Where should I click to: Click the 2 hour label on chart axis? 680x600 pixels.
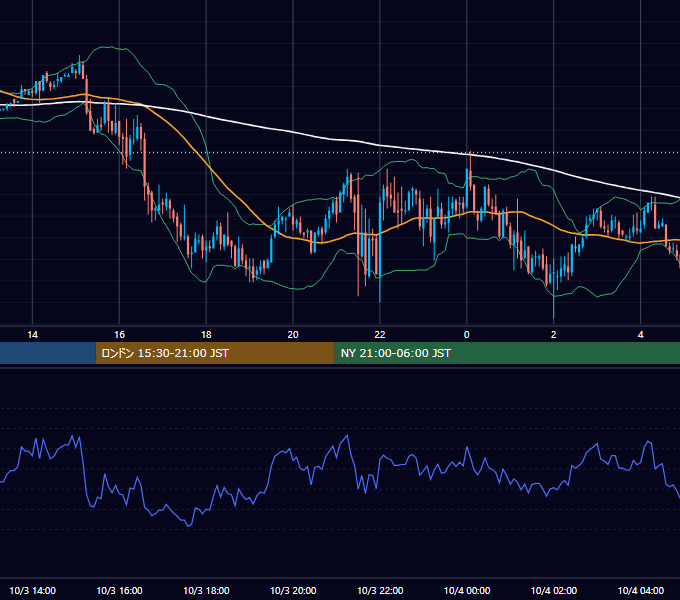point(553,335)
